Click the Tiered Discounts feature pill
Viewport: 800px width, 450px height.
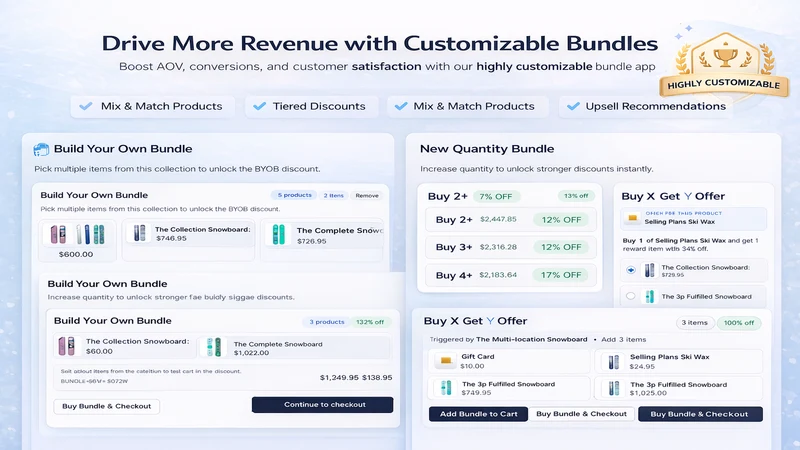[x=311, y=106]
